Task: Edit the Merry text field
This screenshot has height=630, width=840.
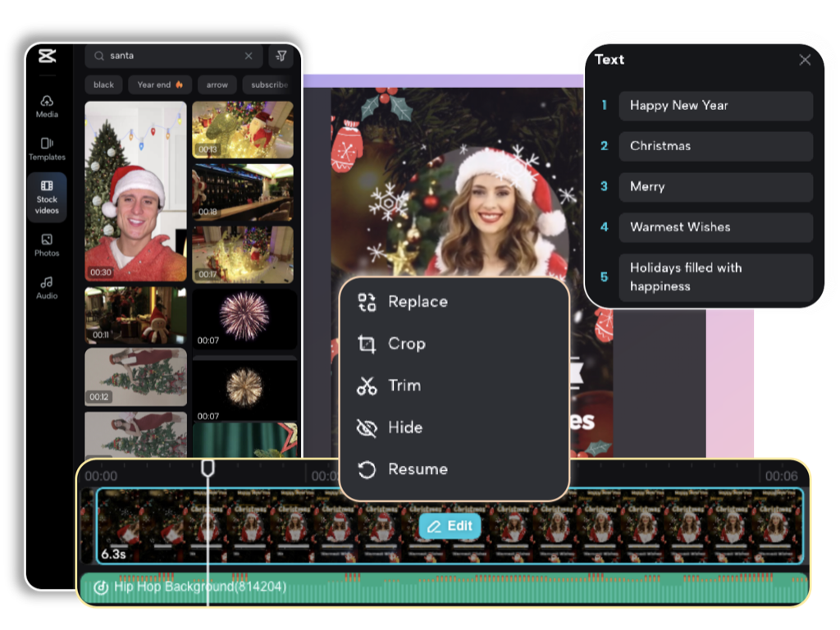Action: (x=715, y=187)
